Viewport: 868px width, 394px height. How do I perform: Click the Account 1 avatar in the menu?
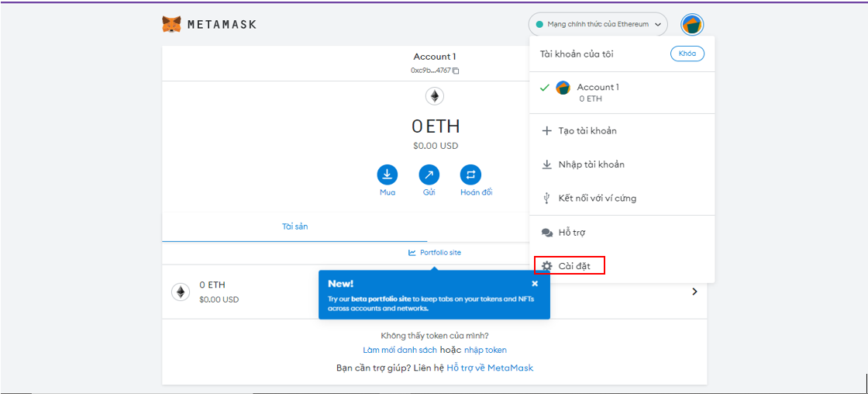[563, 88]
